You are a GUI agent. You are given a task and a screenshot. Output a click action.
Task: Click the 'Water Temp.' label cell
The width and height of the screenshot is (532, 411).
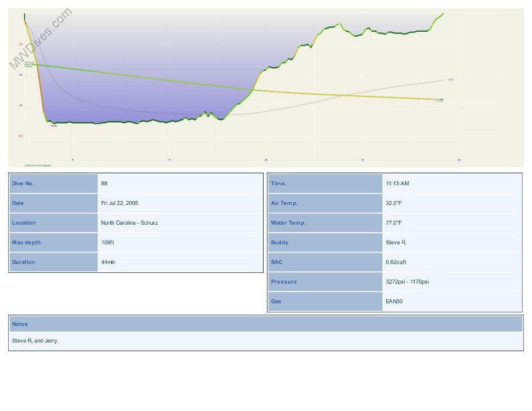click(325, 223)
